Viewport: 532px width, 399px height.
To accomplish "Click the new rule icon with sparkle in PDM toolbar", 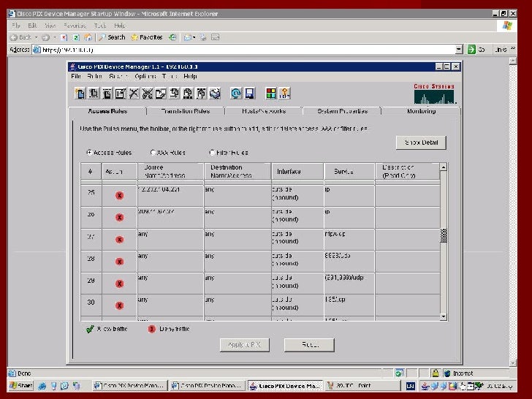I will point(80,94).
